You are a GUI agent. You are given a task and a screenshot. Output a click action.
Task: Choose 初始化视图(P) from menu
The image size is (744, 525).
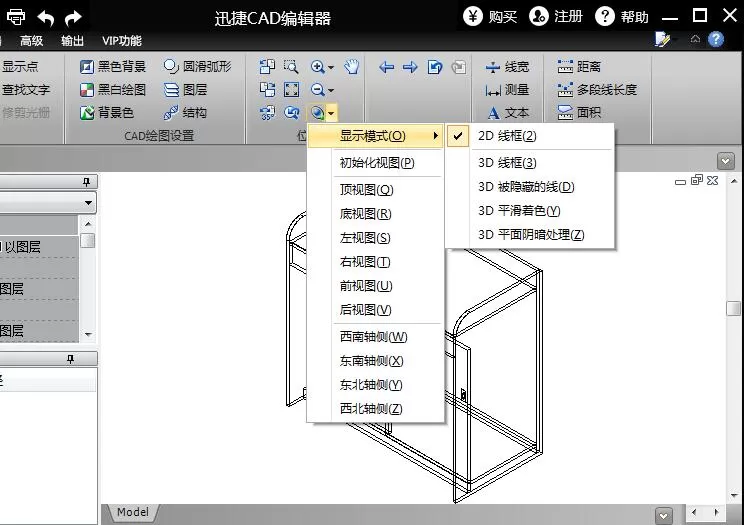coord(377,163)
